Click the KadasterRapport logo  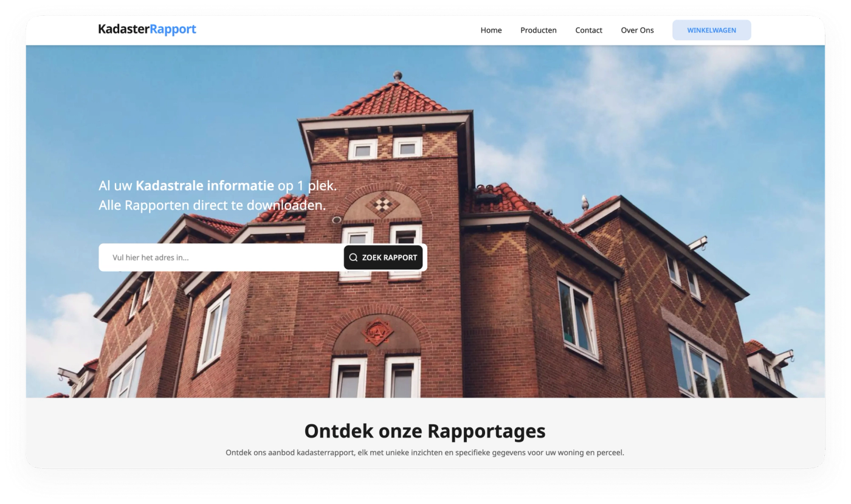coord(147,29)
